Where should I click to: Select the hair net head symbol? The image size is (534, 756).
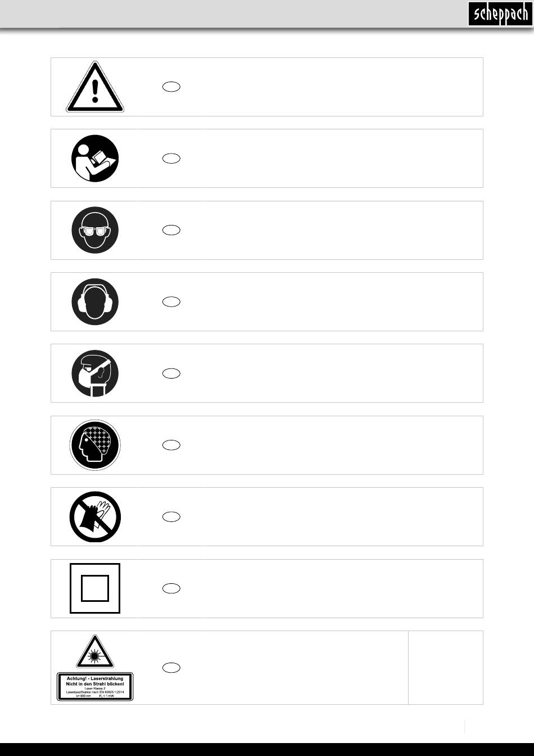pyautogui.click(x=95, y=445)
